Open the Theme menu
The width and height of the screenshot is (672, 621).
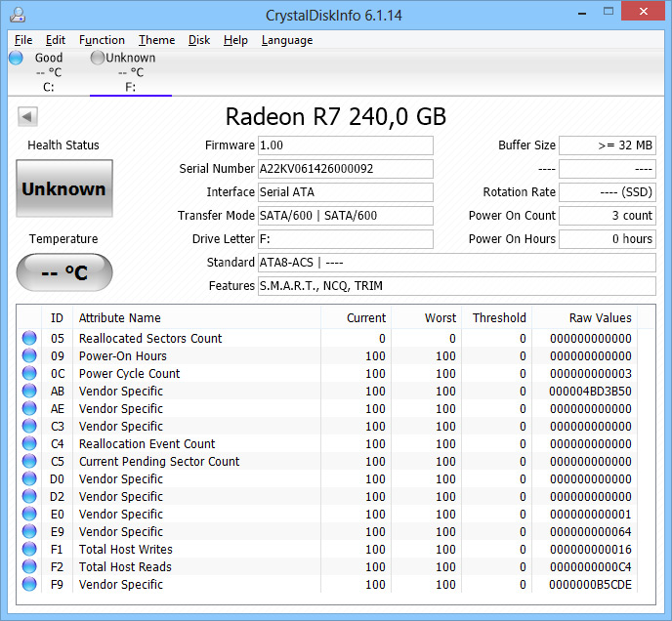(x=156, y=40)
